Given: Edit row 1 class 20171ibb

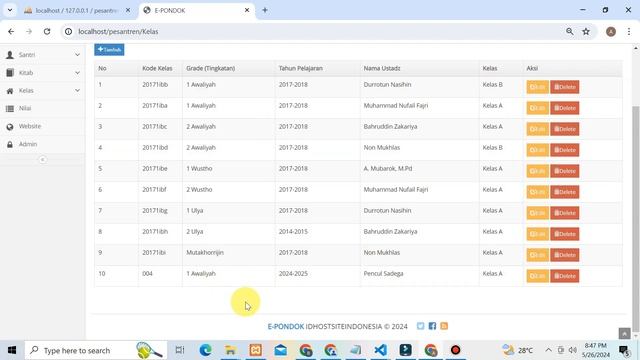Looking at the screenshot, I should tap(537, 87).
